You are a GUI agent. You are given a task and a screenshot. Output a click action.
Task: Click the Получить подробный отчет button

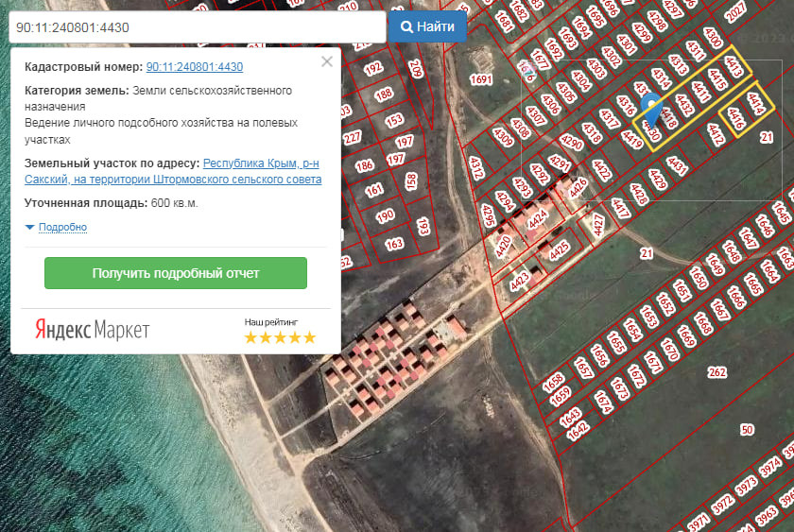click(176, 273)
